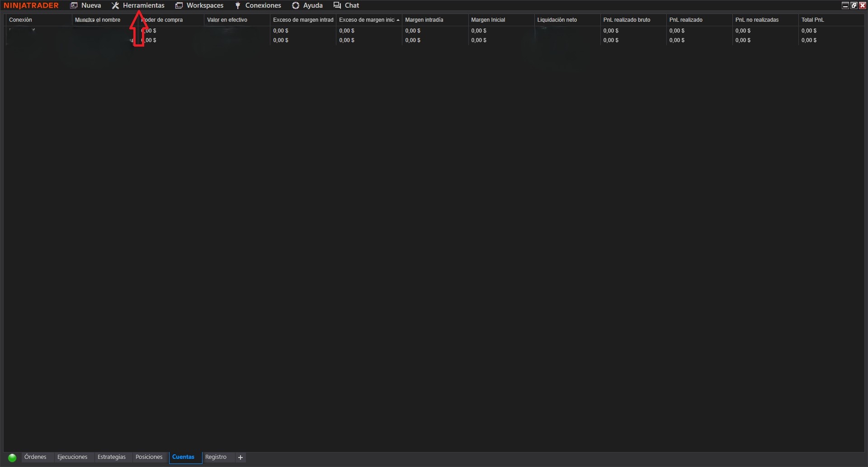Sort by PnL no realizadas column

[765, 20]
